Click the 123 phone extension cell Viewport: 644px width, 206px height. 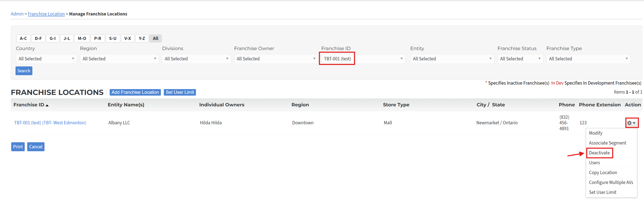tap(583, 123)
